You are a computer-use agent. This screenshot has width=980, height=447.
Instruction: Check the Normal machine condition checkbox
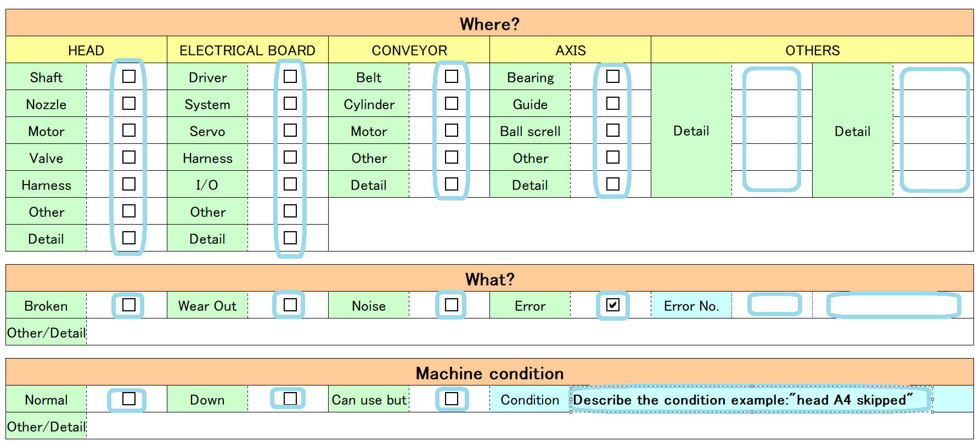(x=129, y=399)
